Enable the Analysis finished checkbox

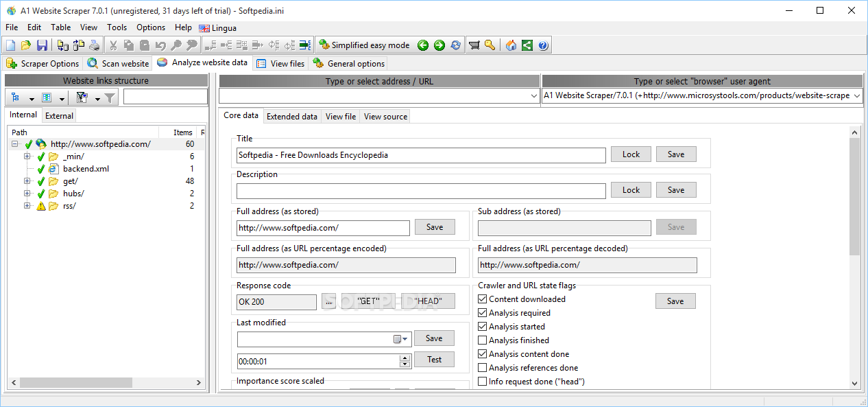tap(483, 340)
